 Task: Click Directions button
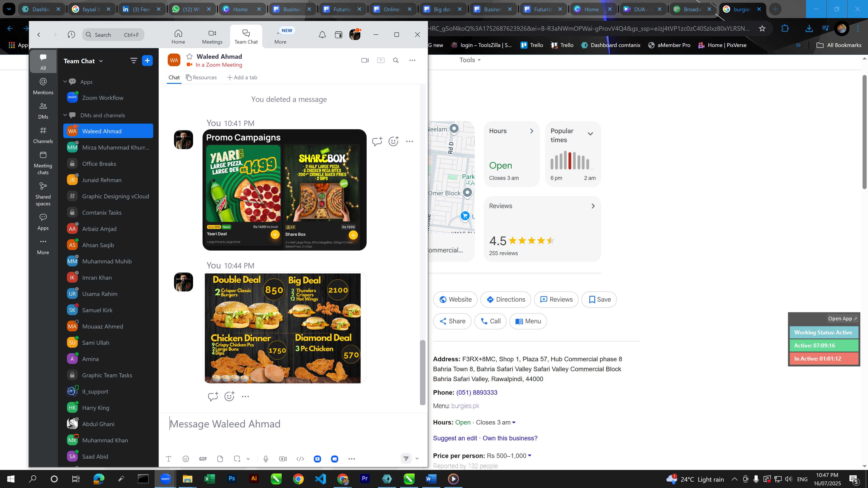click(x=505, y=299)
